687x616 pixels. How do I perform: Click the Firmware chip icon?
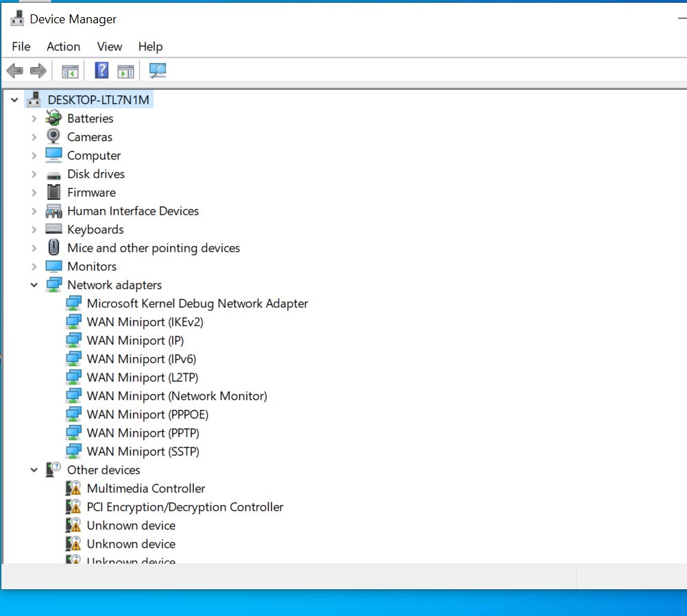pyautogui.click(x=54, y=192)
